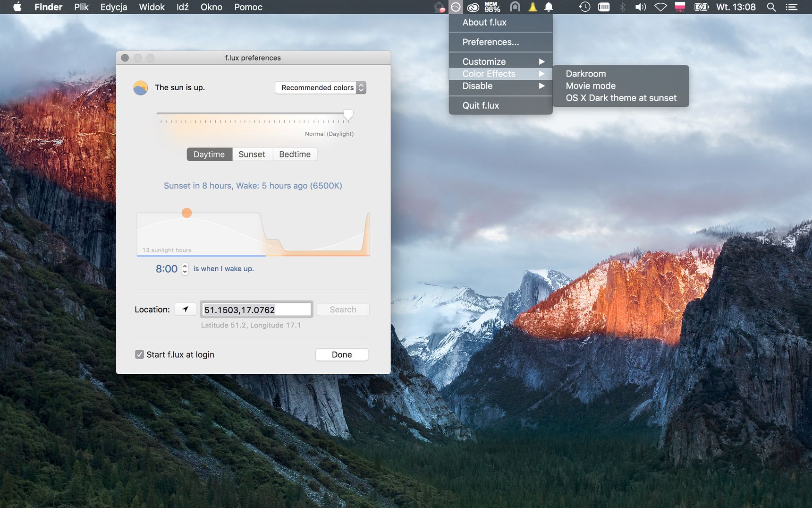Viewport: 812px width, 508px height.
Task: Open the Wi-Fi menu in the menu bar
Action: [x=660, y=7]
